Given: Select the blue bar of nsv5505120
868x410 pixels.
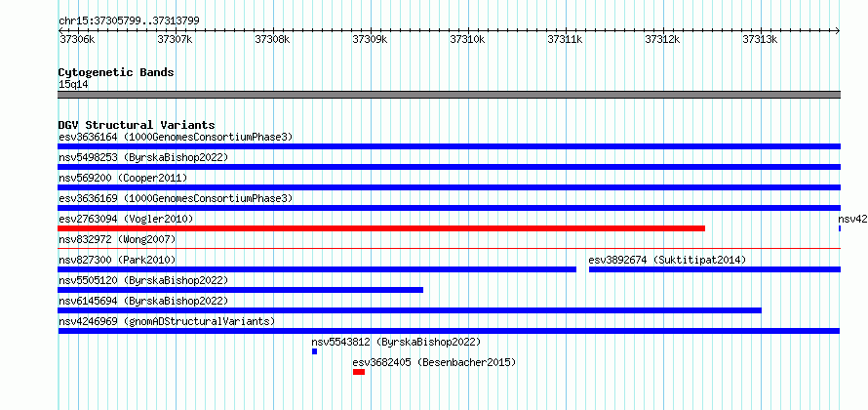Looking at the screenshot, I should (x=240, y=290).
